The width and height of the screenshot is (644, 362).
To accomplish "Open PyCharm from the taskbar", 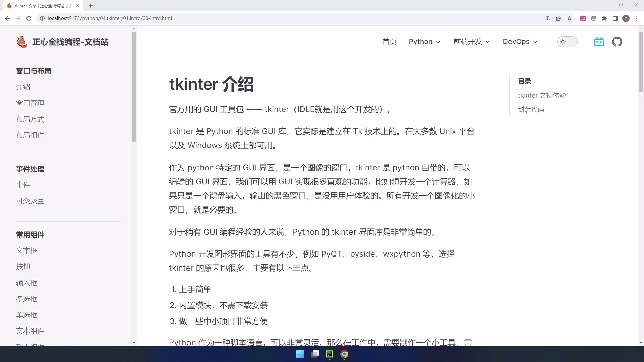I will pyautogui.click(x=330, y=354).
